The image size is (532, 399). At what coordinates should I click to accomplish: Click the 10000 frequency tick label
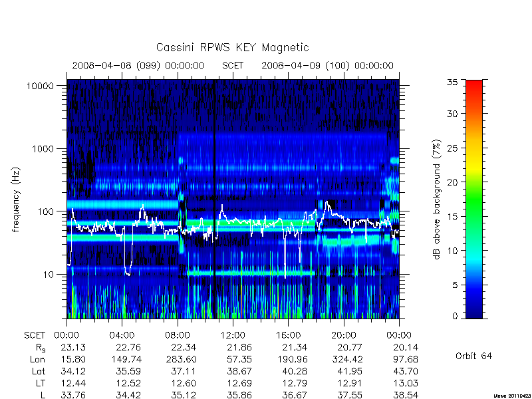(40, 86)
